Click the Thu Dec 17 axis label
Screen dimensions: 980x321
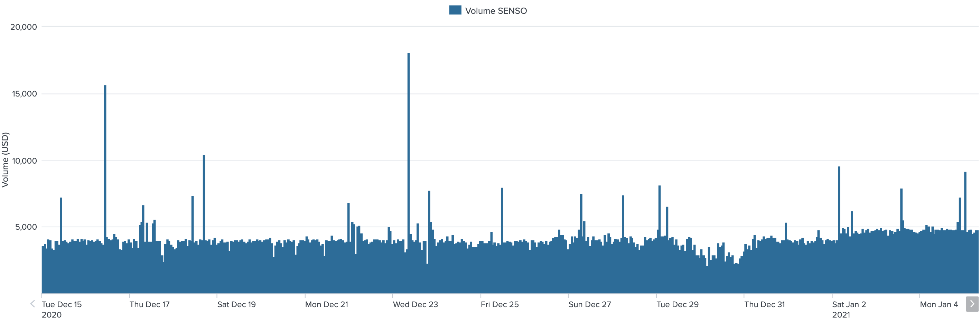coord(150,304)
